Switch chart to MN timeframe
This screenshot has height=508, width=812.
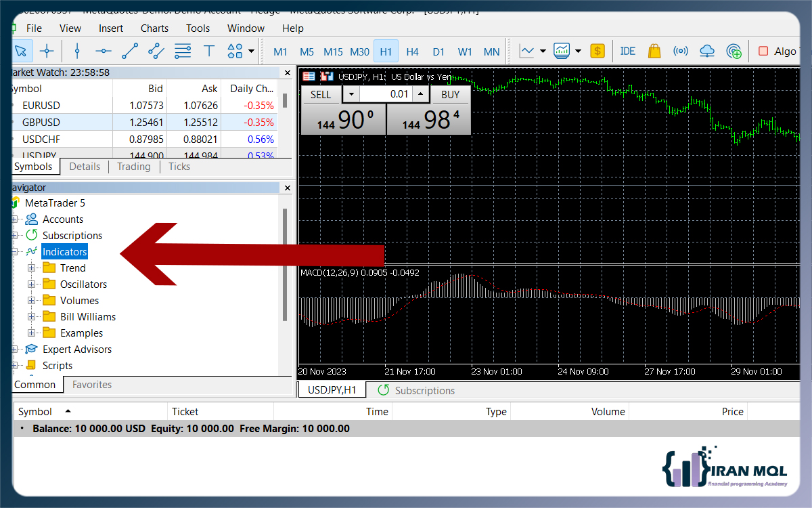pos(492,51)
